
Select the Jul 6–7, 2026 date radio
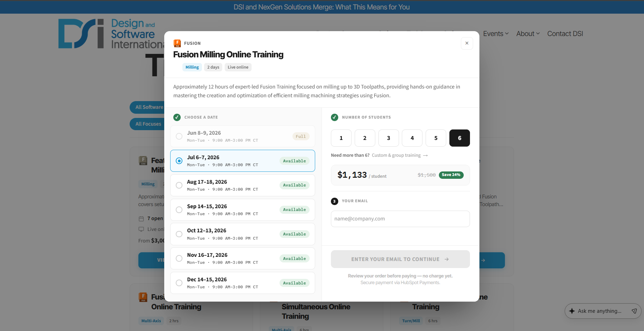pyautogui.click(x=179, y=161)
